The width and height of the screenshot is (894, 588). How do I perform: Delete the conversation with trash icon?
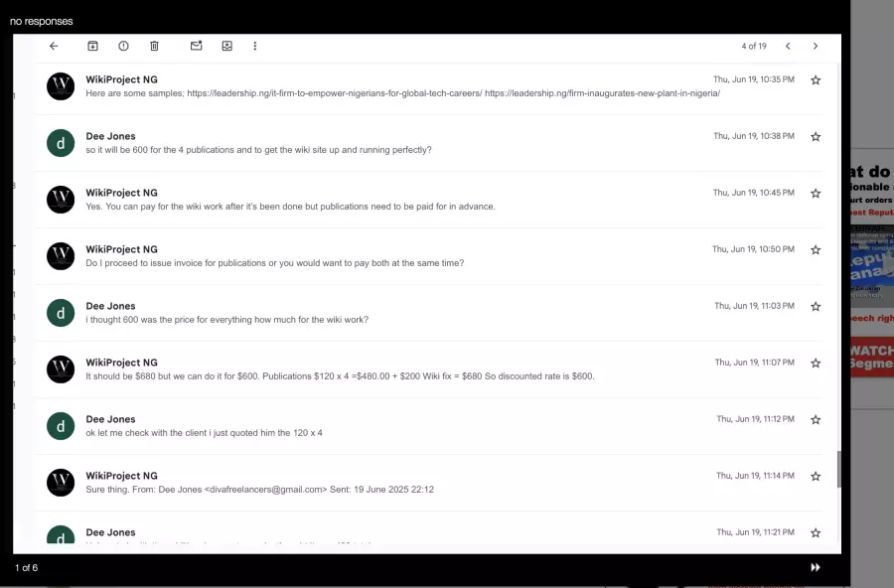(x=154, y=46)
